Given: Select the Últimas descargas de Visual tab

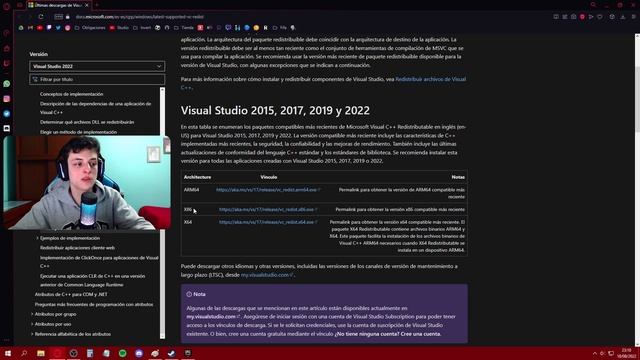Looking at the screenshot, I should click(58, 5).
